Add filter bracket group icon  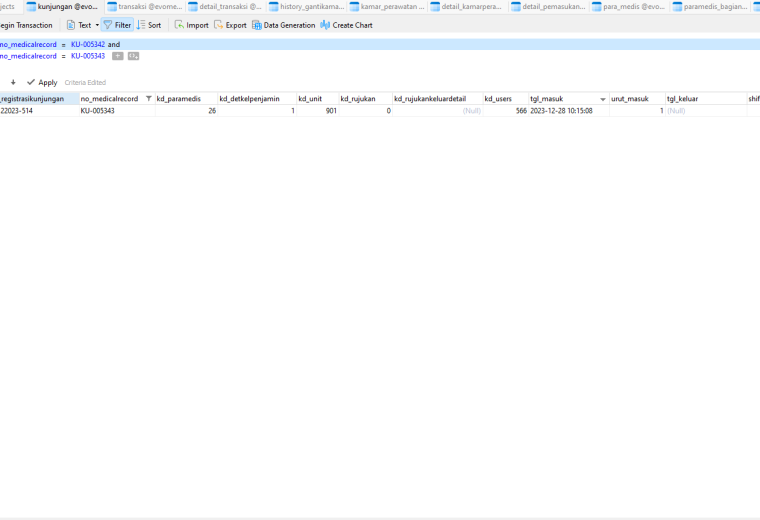click(133, 56)
